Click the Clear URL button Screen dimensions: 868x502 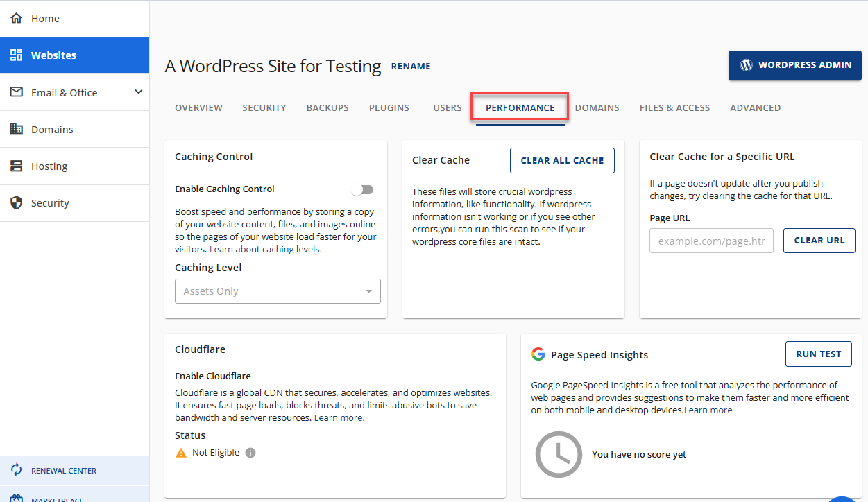coord(819,241)
